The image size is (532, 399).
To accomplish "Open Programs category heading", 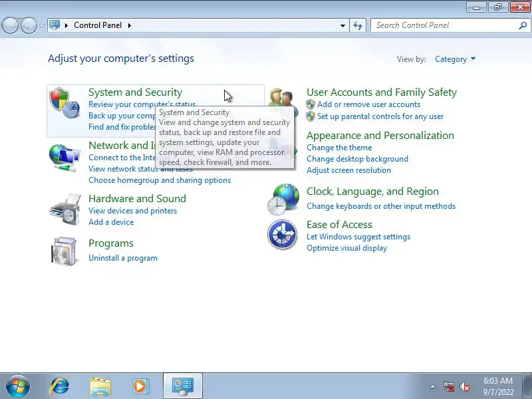I will coord(111,243).
